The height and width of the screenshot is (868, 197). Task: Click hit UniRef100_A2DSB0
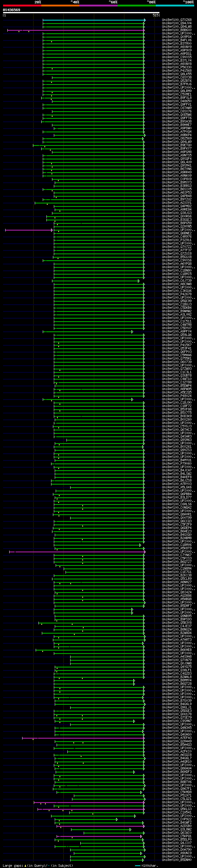tap(177, 826)
